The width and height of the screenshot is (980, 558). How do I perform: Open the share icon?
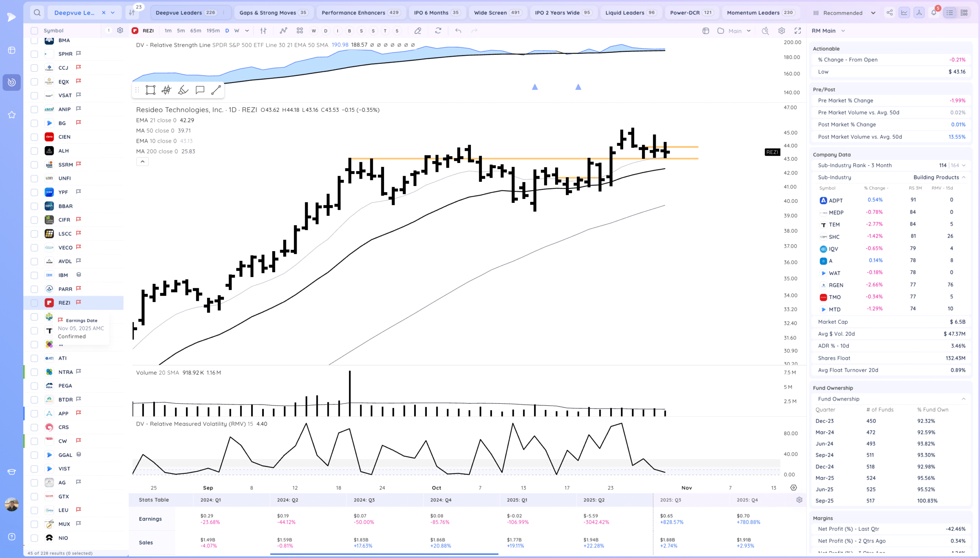(890, 13)
